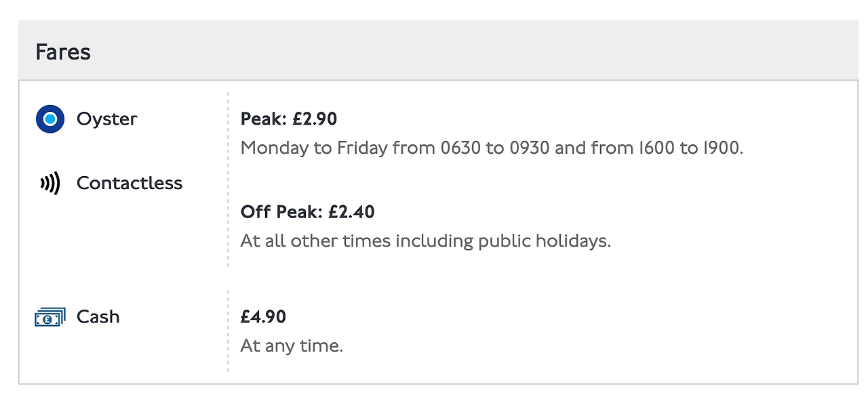The height and width of the screenshot is (397, 868).
Task: Click the Cash banknote icon
Action: (50, 317)
